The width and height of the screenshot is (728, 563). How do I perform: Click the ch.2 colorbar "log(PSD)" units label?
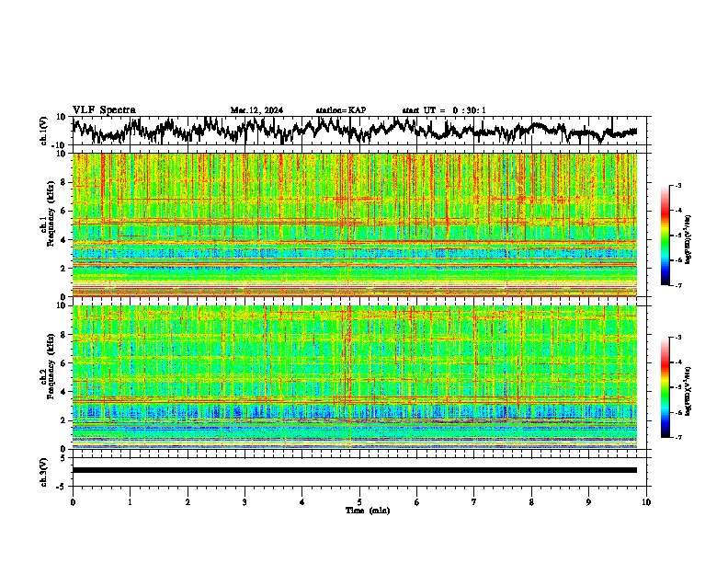click(x=688, y=391)
